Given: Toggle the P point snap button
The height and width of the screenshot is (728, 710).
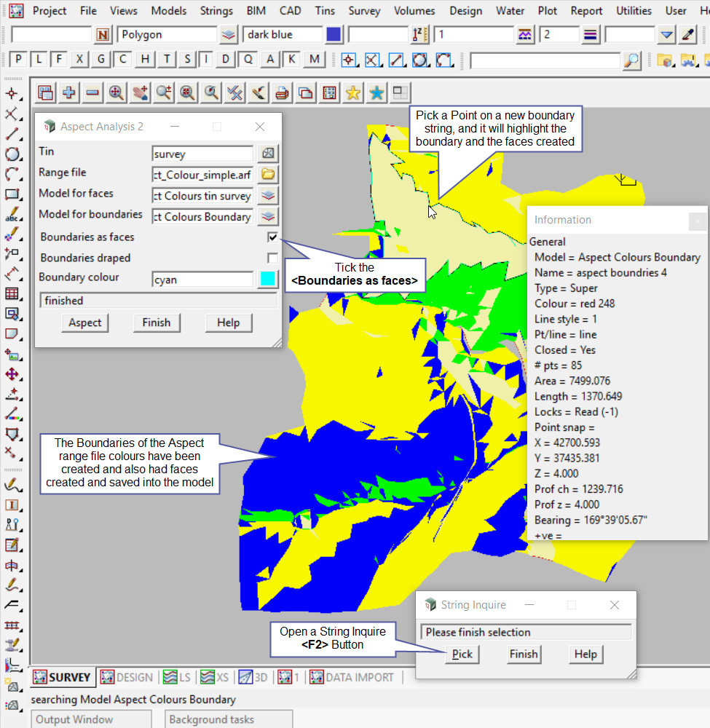Looking at the screenshot, I should coord(18,60).
